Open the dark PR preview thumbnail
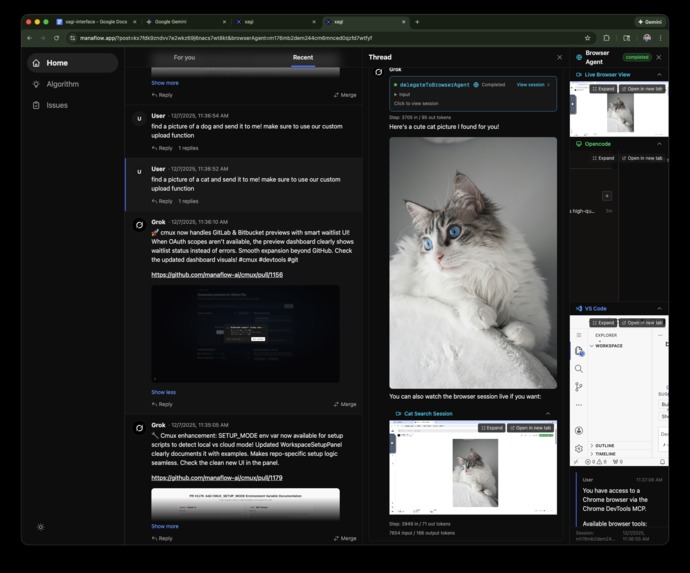This screenshot has width=690, height=573. pyautogui.click(x=245, y=334)
